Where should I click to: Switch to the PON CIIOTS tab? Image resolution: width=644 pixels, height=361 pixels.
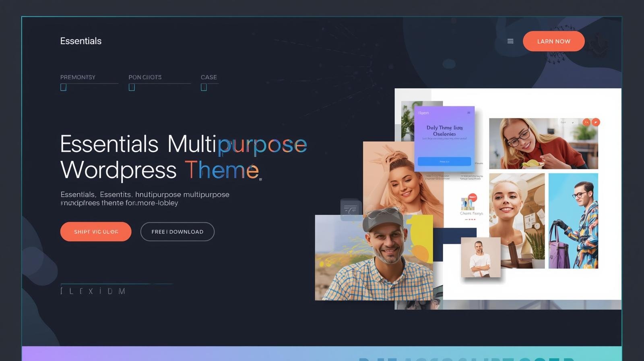[x=145, y=77]
